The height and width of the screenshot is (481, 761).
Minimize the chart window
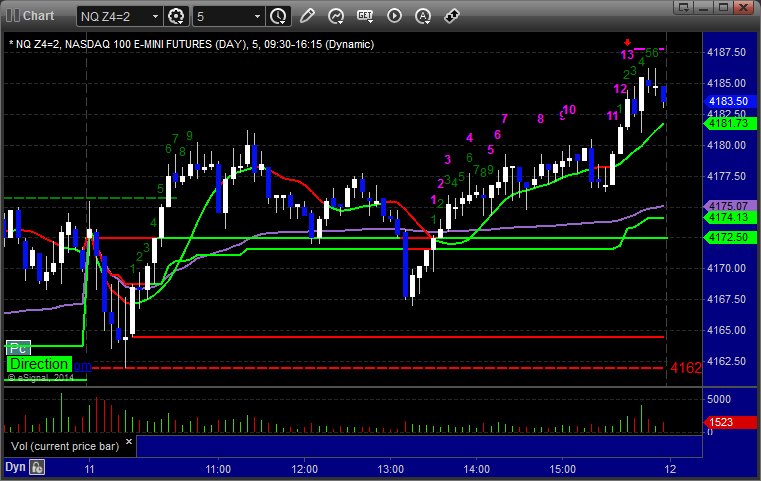pos(705,7)
